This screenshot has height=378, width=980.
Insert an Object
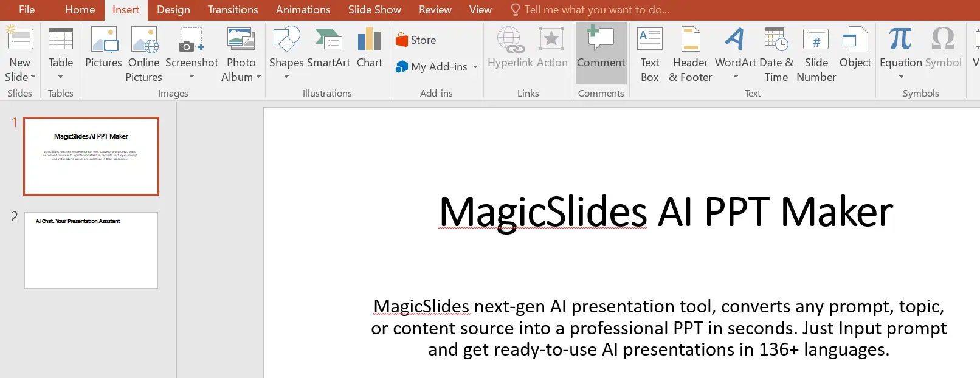point(855,47)
